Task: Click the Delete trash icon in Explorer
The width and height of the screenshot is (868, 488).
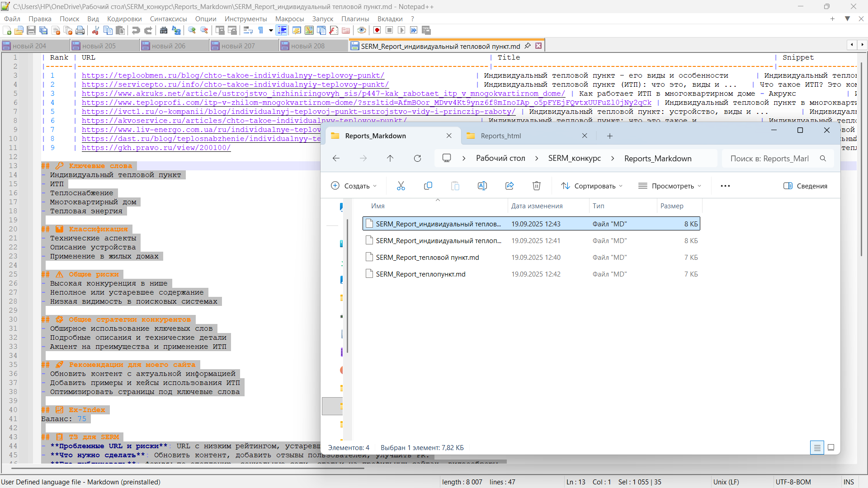Action: tap(537, 186)
